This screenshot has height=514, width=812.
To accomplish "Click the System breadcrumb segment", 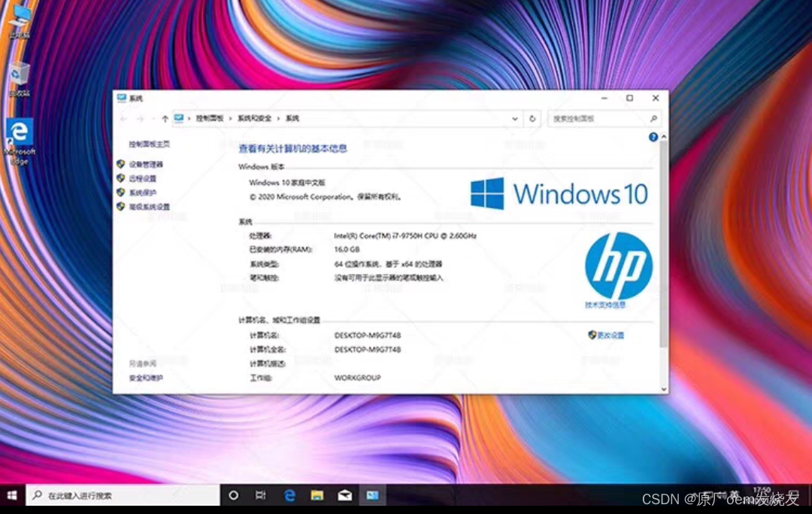I will point(292,119).
